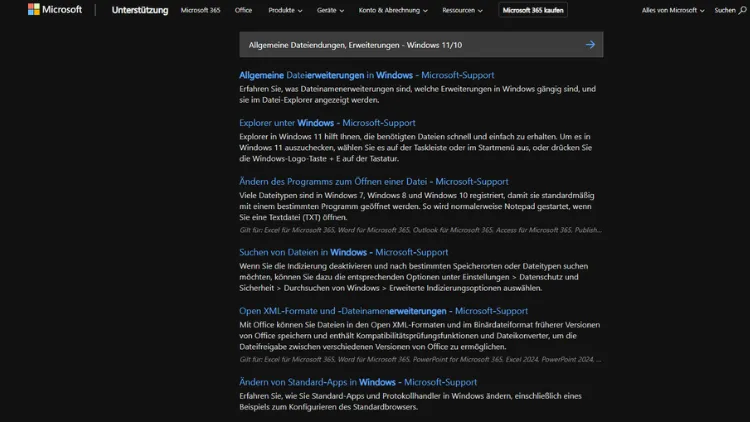
Task: Expand Alles von Microsoft dropdown
Action: (x=673, y=10)
